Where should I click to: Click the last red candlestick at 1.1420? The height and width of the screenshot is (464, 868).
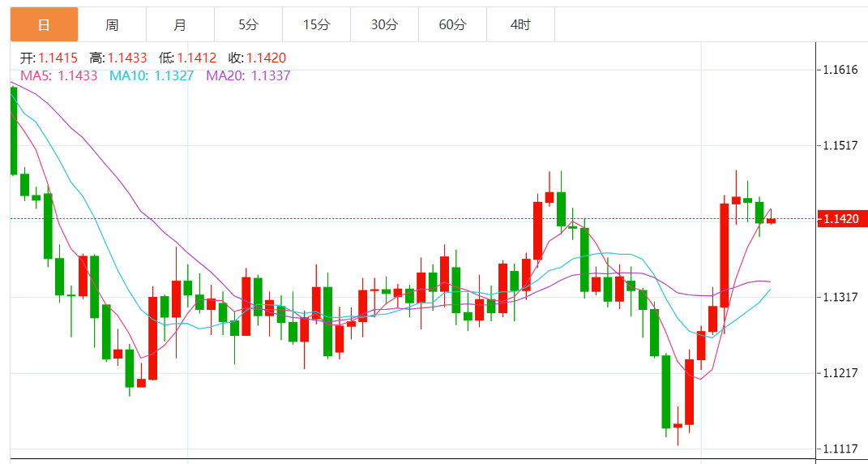(x=771, y=220)
